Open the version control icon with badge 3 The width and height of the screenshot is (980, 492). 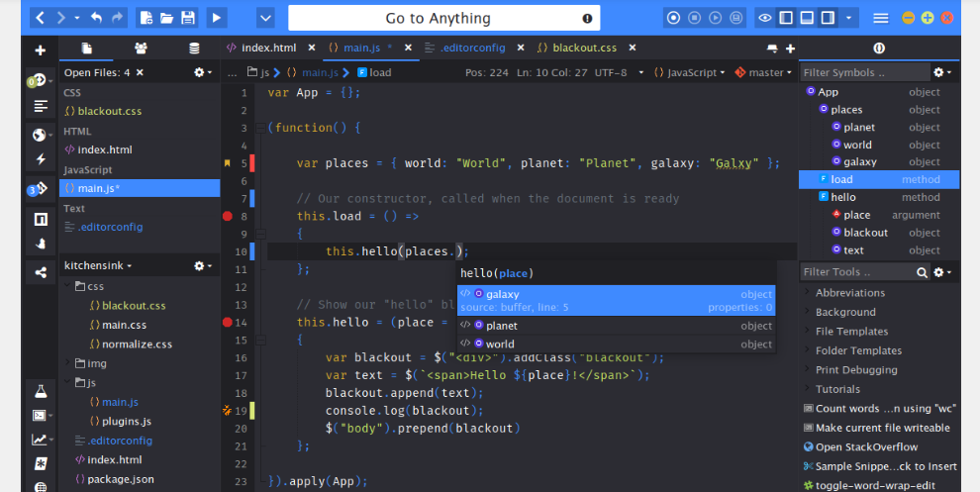tap(40, 189)
